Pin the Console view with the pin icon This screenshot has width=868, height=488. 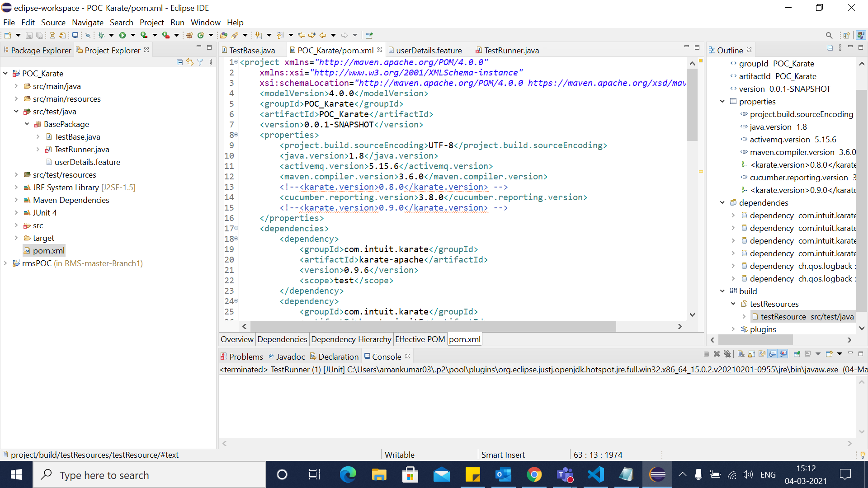[x=797, y=354]
